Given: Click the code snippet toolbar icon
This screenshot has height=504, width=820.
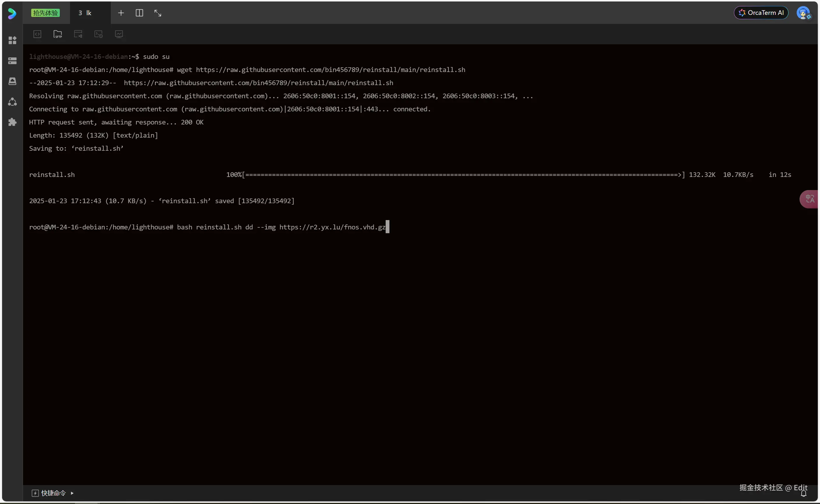Looking at the screenshot, I should [x=37, y=34].
